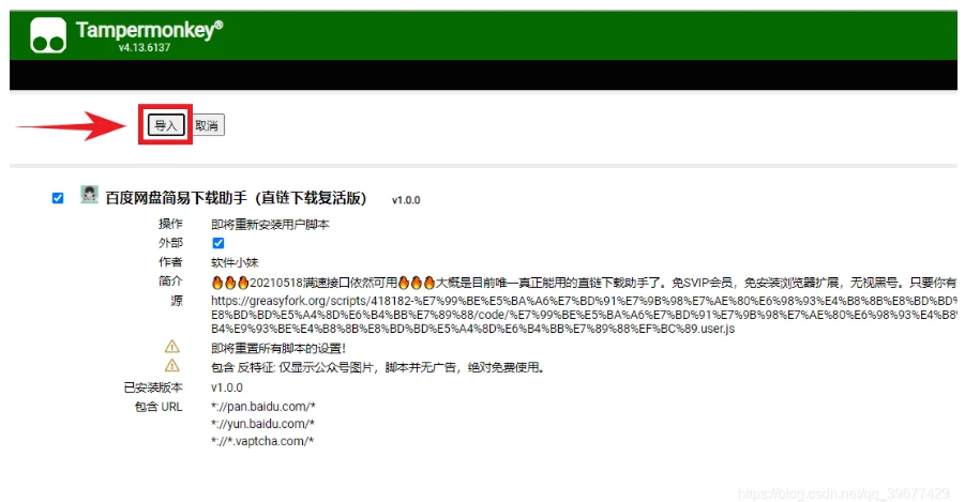The width and height of the screenshot is (980, 502).
Task: Click the include URL *://*.vaptcha.com/*
Action: (x=262, y=441)
